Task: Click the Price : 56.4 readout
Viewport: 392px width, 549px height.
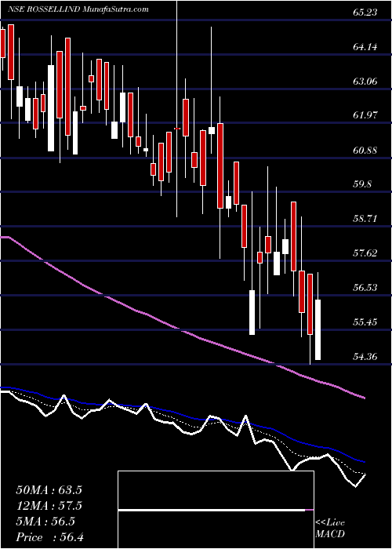Action: [49, 537]
